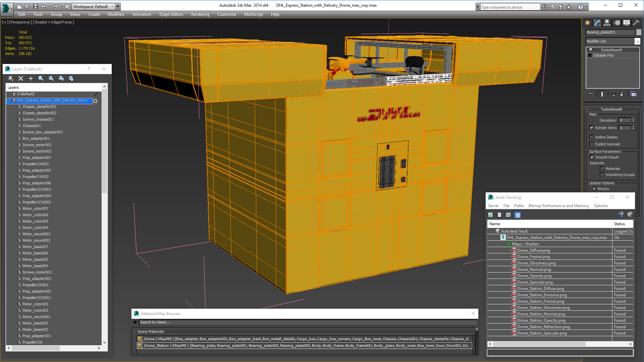
Task: Enable the Isoline Display checkbox
Action: (x=592, y=137)
